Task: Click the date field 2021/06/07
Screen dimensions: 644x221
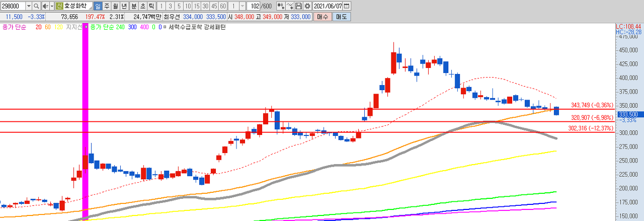Action: pos(328,6)
